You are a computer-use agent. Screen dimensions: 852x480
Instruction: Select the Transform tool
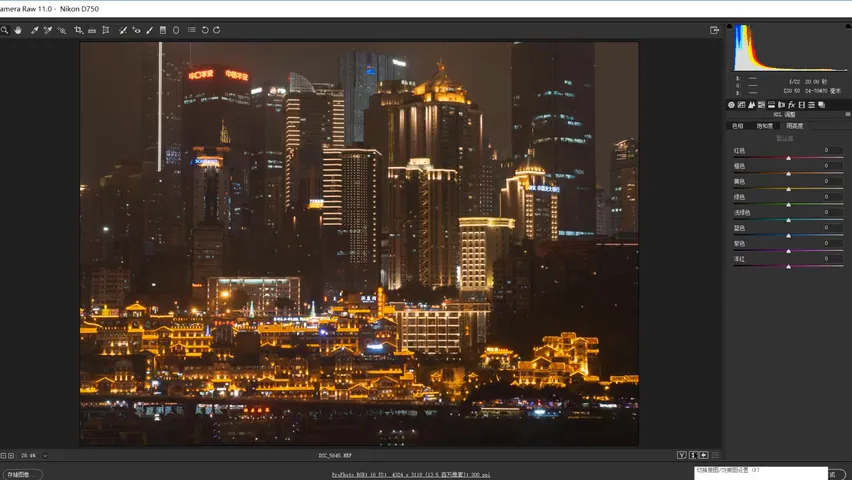106,30
